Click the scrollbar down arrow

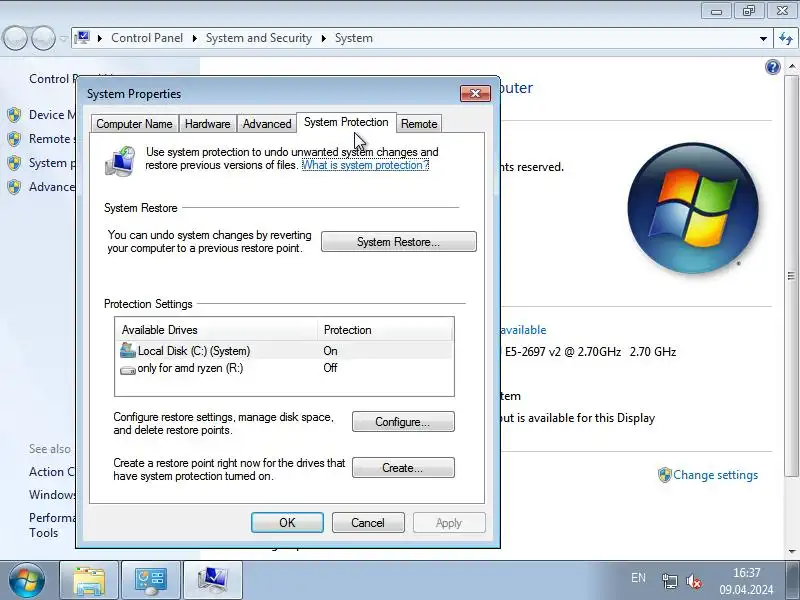(791, 552)
